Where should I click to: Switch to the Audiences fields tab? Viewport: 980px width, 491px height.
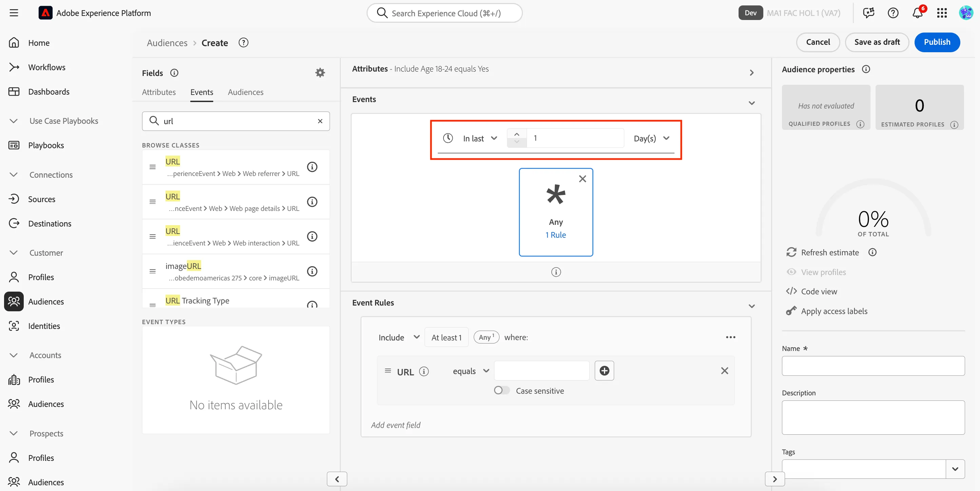(x=246, y=92)
